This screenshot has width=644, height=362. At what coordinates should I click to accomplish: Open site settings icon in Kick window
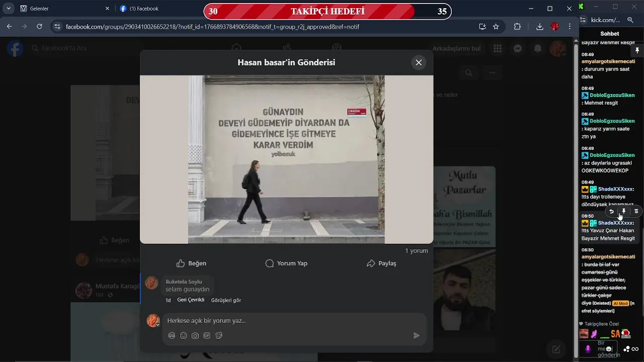(583, 20)
